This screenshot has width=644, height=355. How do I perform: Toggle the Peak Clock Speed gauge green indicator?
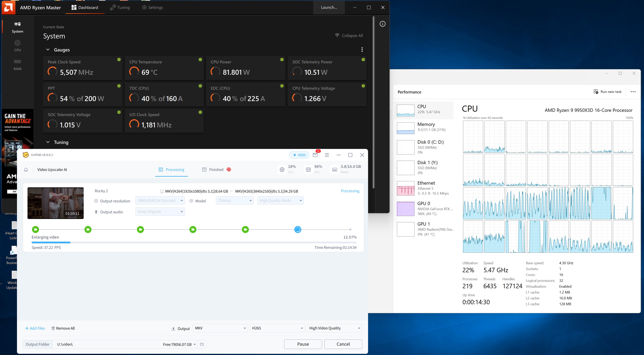119,60
